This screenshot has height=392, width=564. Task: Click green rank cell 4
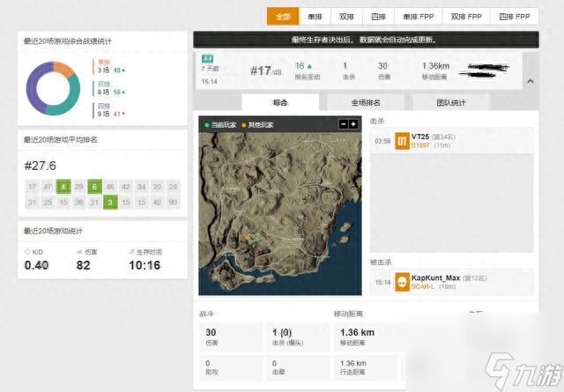point(63,187)
